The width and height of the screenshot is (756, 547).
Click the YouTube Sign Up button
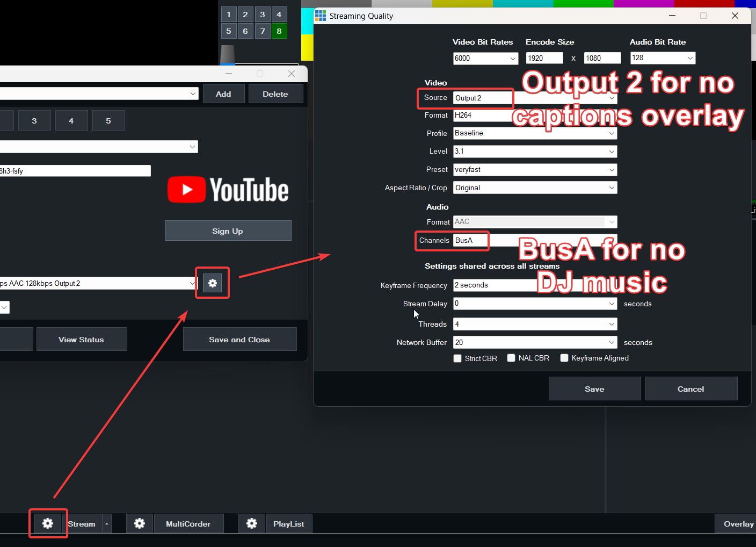pos(228,231)
